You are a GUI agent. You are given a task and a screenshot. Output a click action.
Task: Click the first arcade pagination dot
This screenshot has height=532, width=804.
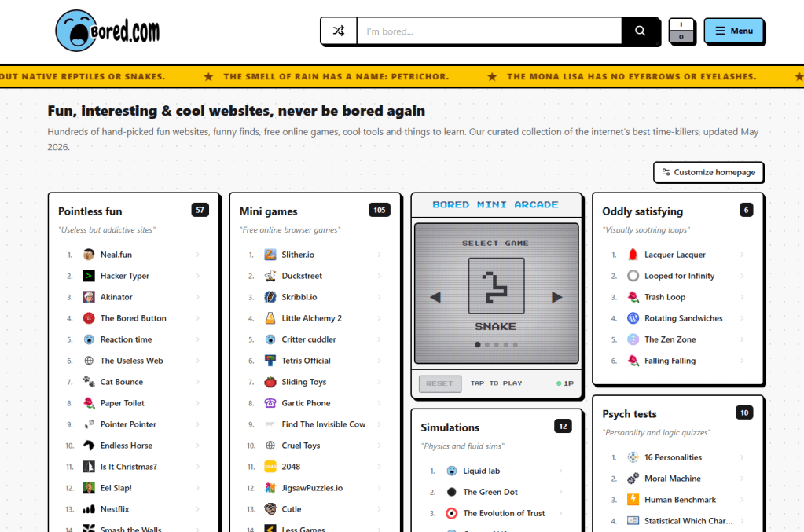point(477,344)
